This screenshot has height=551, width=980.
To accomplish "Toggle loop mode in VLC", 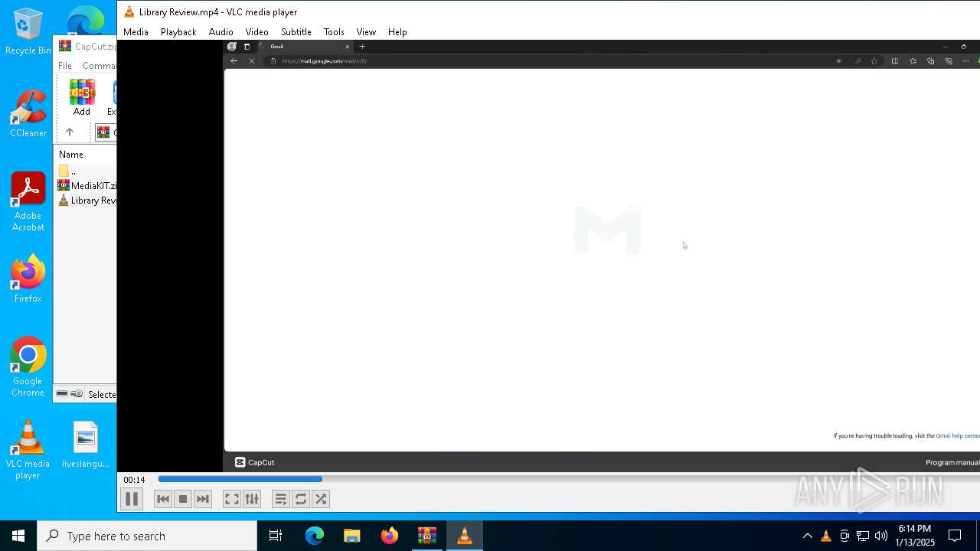I will (301, 499).
